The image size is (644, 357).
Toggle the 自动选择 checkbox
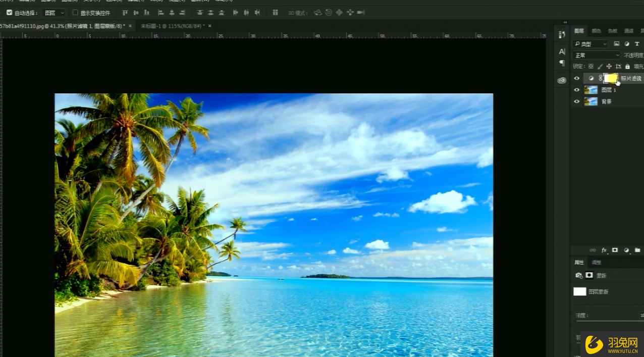click(x=10, y=13)
